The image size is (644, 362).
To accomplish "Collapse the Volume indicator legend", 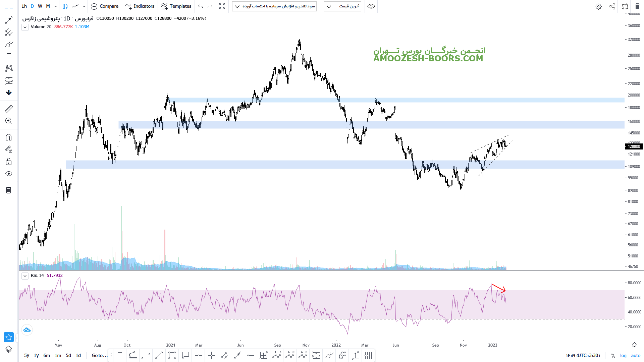I will tap(25, 27).
